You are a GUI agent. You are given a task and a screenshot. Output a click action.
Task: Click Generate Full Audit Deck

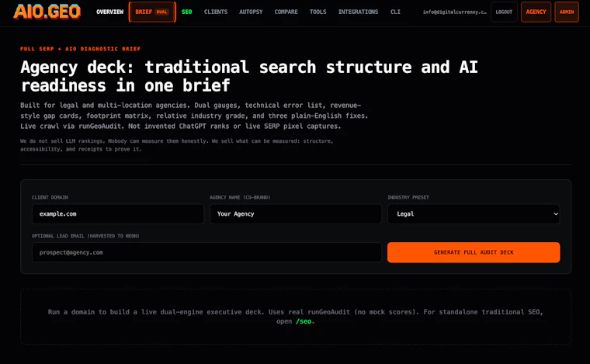474,252
